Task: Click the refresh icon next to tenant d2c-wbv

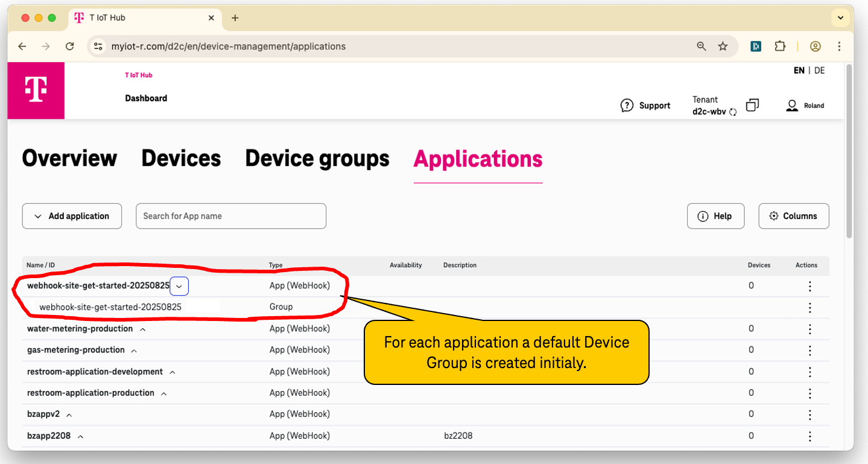Action: click(732, 111)
